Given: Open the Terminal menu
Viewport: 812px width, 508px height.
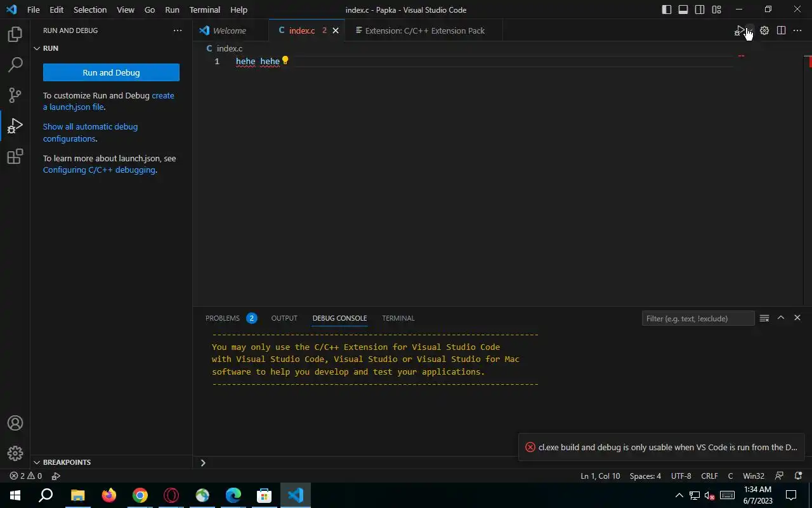Looking at the screenshot, I should pos(205,10).
